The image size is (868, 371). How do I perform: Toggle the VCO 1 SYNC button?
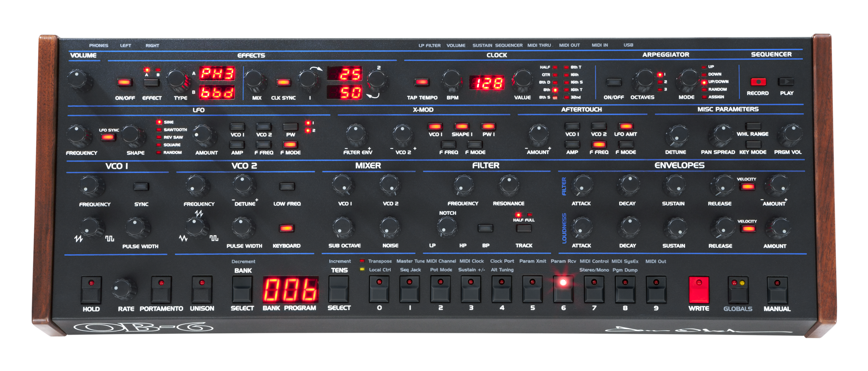(x=141, y=187)
